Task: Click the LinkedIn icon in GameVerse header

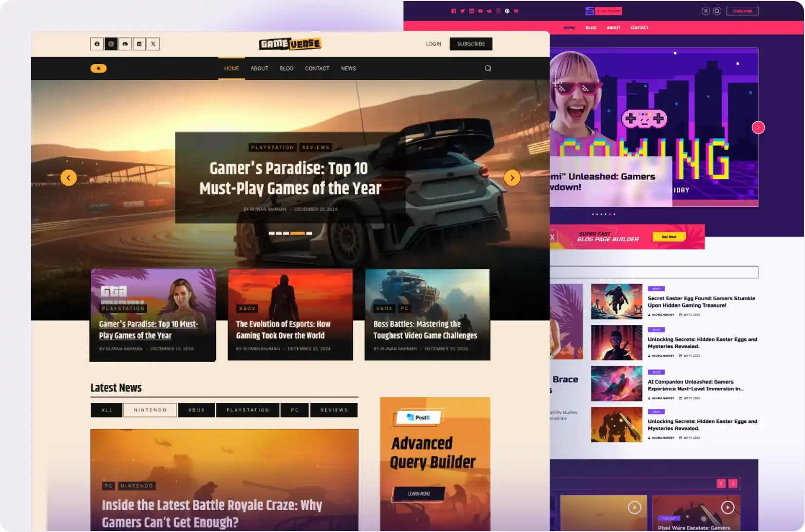Action: [139, 44]
